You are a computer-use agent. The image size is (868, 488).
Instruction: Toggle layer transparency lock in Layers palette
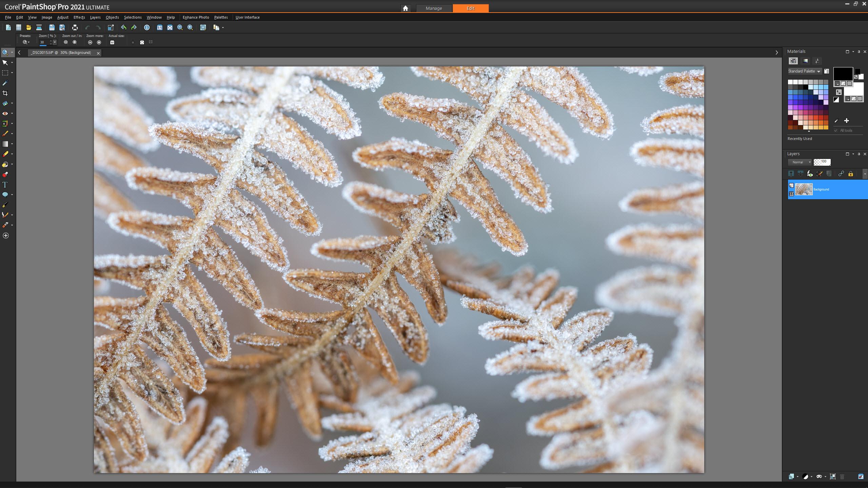coord(851,174)
